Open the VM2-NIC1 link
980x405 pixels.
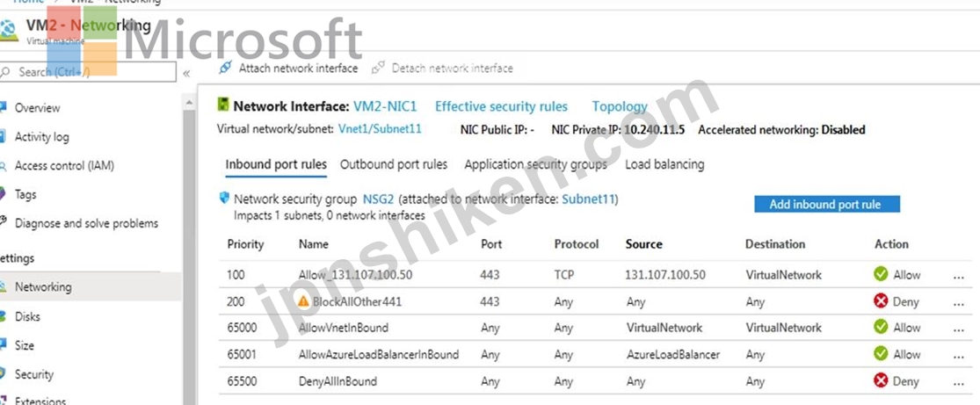(385, 106)
